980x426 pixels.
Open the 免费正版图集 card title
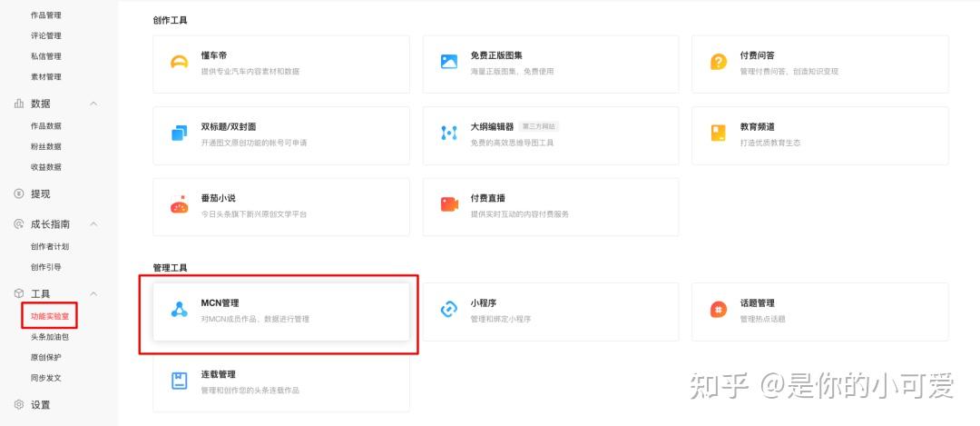[496, 55]
